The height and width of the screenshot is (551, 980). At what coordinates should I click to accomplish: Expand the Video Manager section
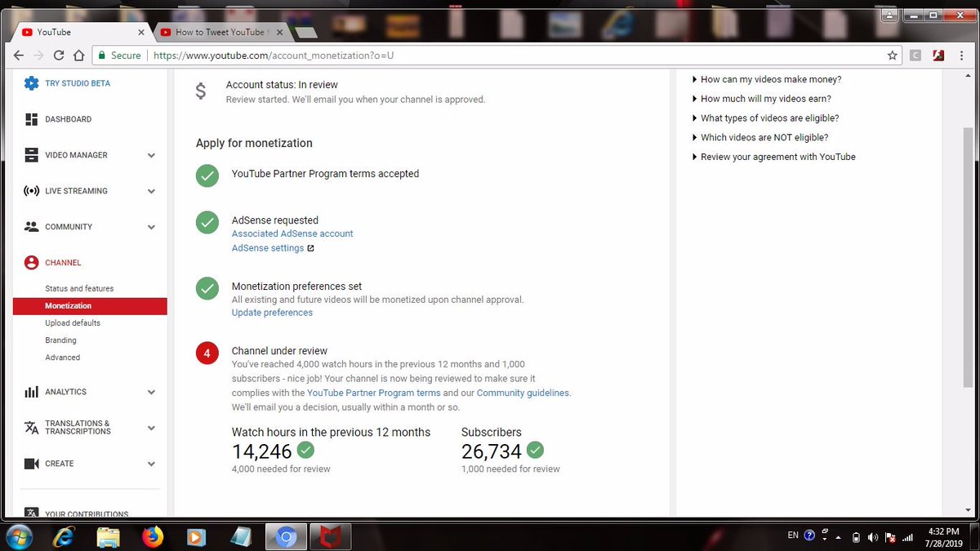tap(151, 155)
